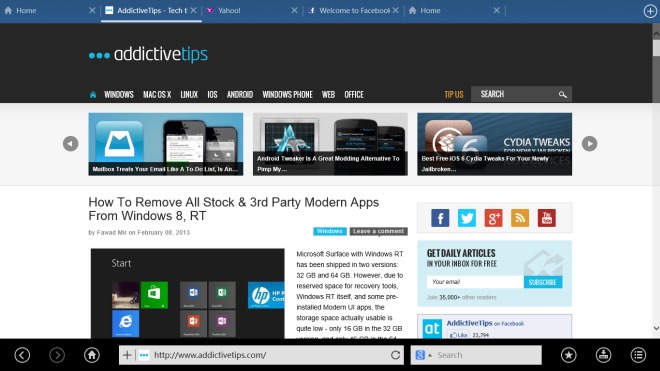Open the Android Tweaker article thumbnail
This screenshot has width=660, height=371.
click(330, 144)
